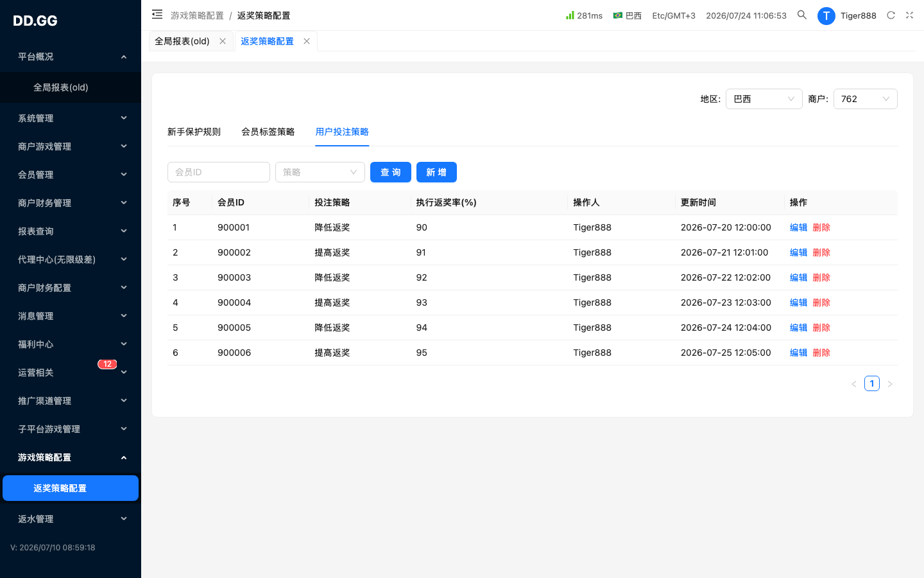Select the 返奖策略配置 page tab
Viewport: 924px width, 578px height.
pos(267,41)
